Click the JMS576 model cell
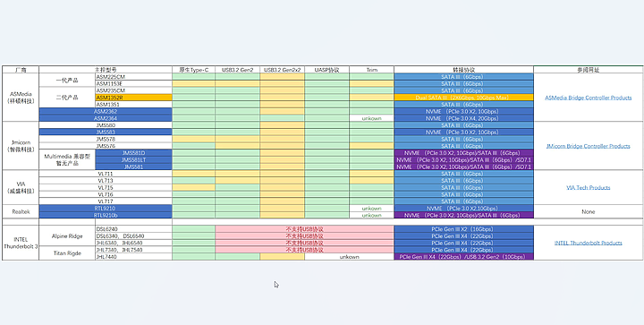 coord(106,146)
